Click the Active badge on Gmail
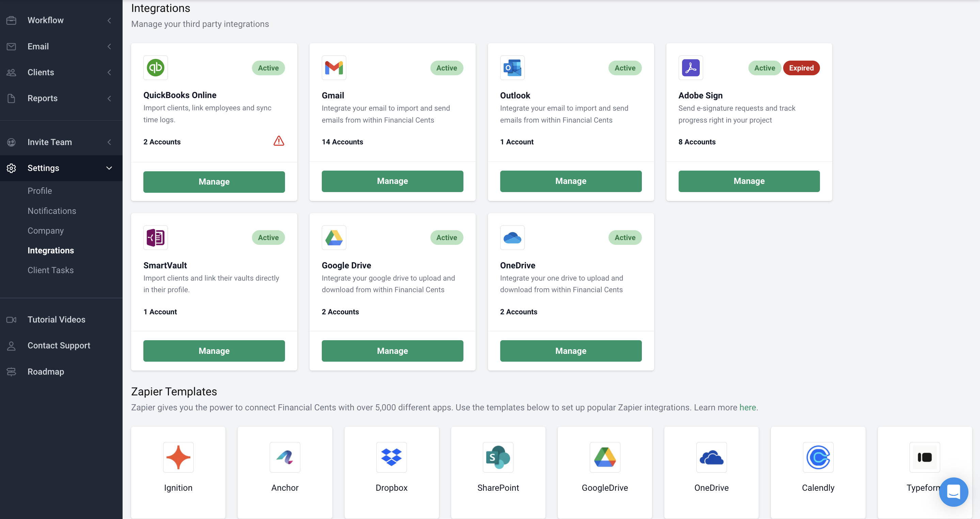This screenshot has height=519, width=980. pos(447,68)
